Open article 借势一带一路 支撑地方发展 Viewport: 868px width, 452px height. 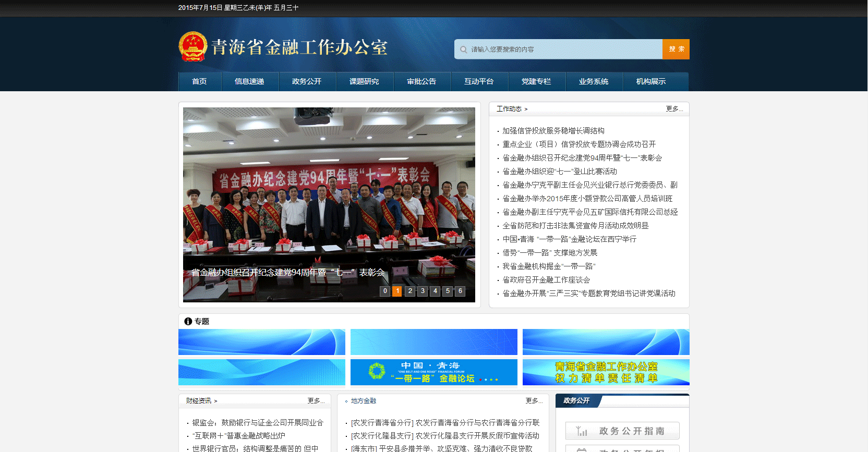[550, 253]
